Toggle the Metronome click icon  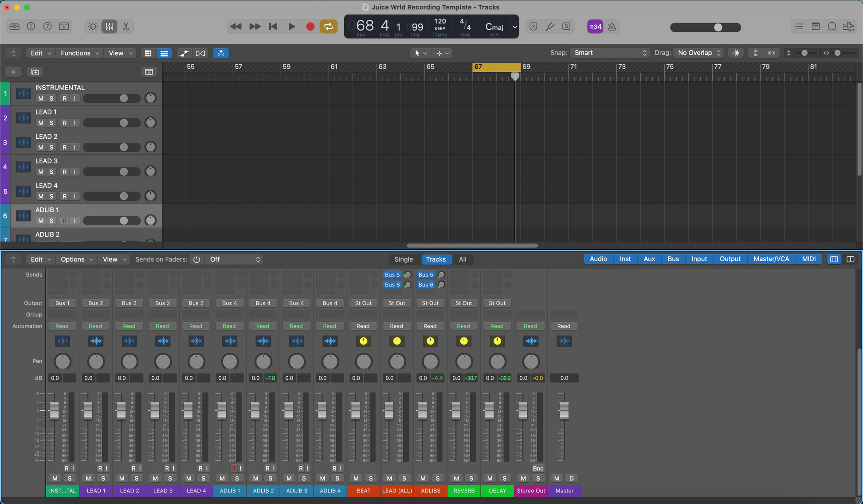(612, 27)
